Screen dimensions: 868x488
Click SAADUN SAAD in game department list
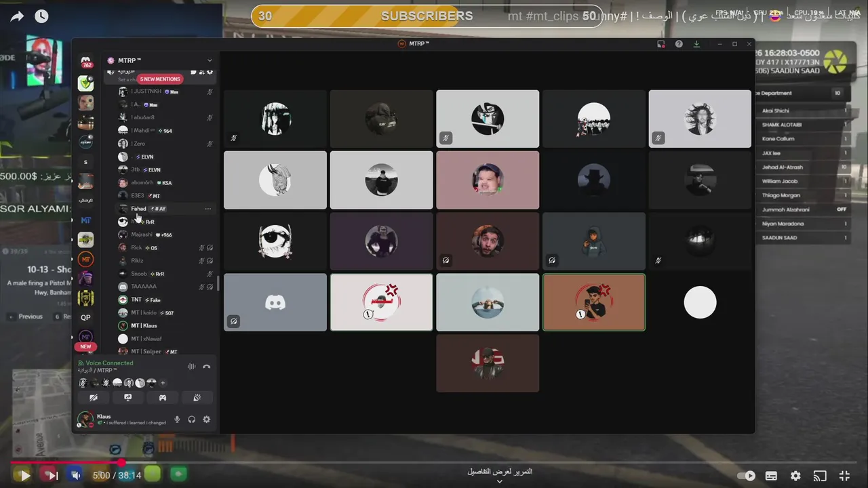pyautogui.click(x=804, y=238)
